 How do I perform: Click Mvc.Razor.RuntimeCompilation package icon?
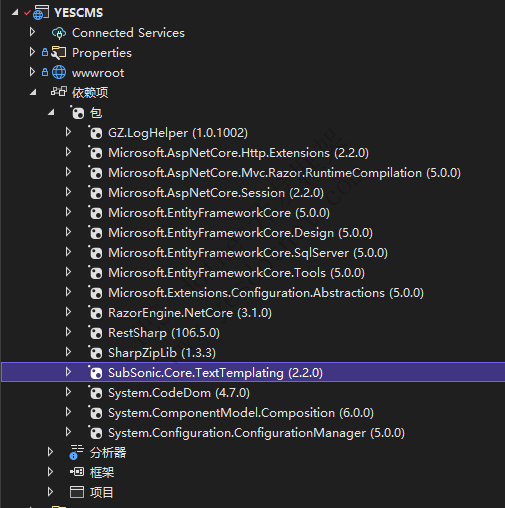(x=96, y=173)
